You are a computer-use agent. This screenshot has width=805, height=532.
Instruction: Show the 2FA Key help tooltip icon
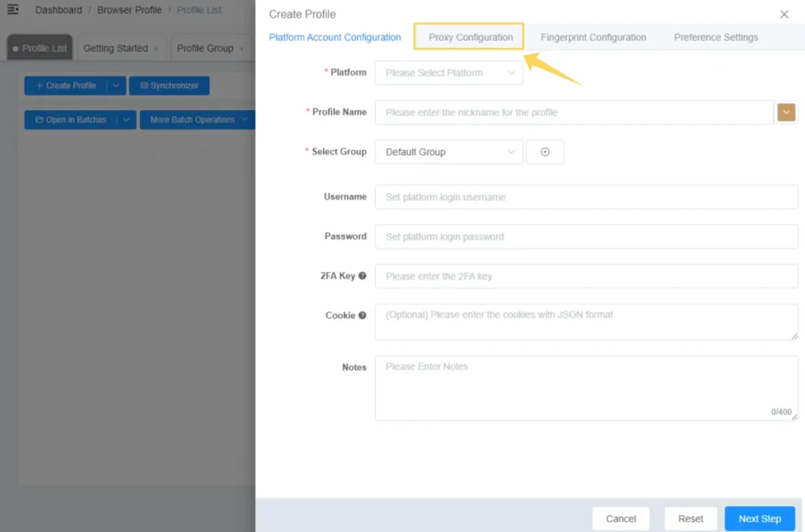(x=362, y=276)
